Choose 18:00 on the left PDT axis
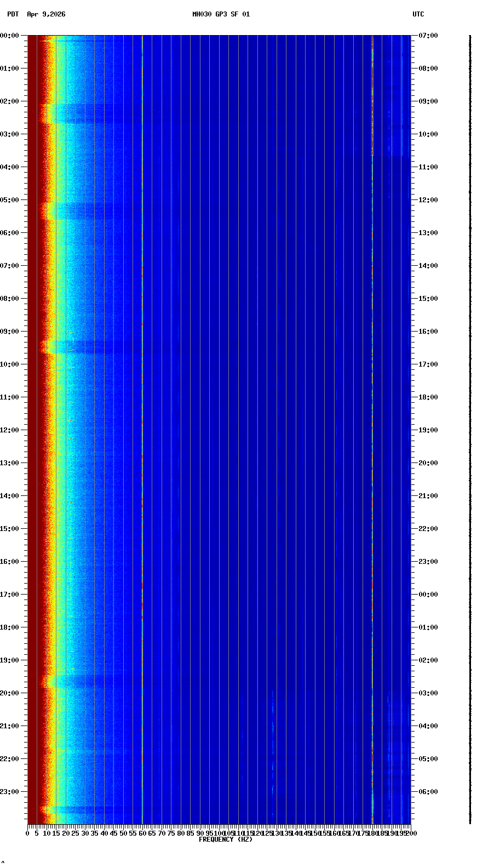The height and width of the screenshot is (868, 494). click(10, 627)
